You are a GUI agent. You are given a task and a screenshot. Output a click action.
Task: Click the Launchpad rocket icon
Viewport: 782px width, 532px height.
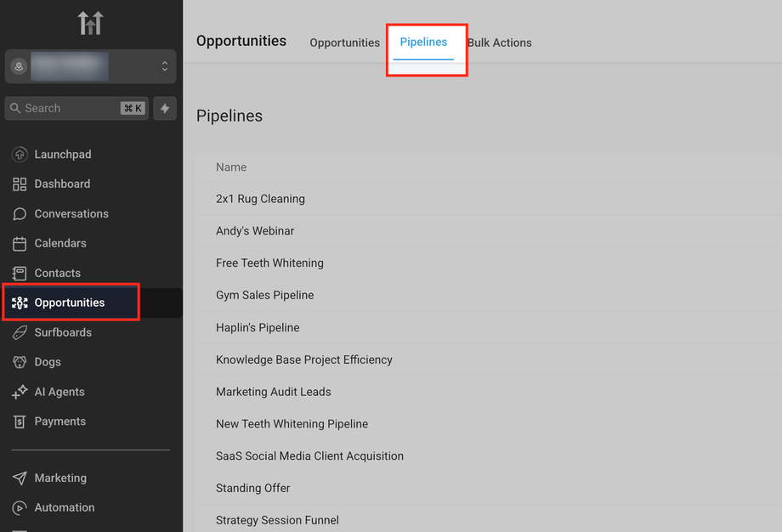pyautogui.click(x=20, y=155)
